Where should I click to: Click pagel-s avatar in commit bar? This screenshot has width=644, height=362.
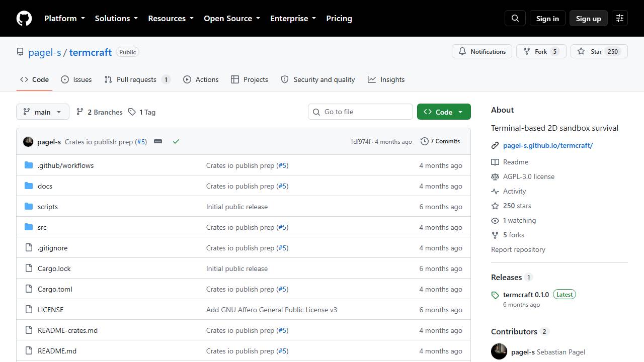tap(28, 142)
